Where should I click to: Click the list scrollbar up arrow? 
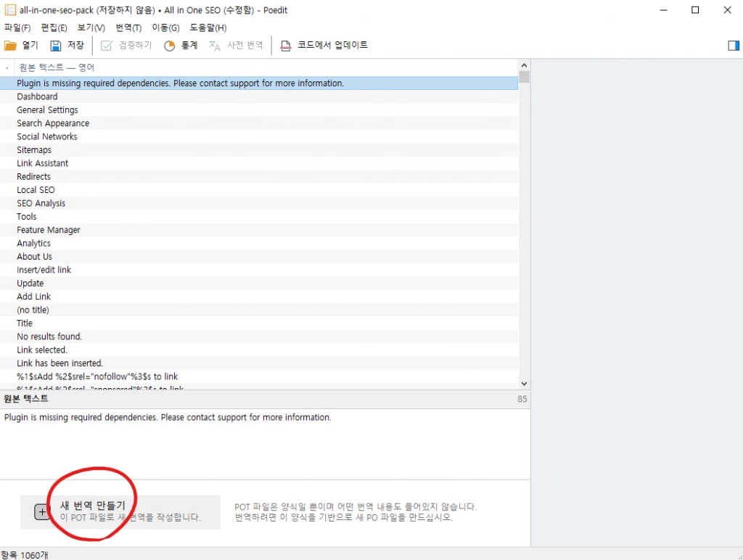point(524,65)
